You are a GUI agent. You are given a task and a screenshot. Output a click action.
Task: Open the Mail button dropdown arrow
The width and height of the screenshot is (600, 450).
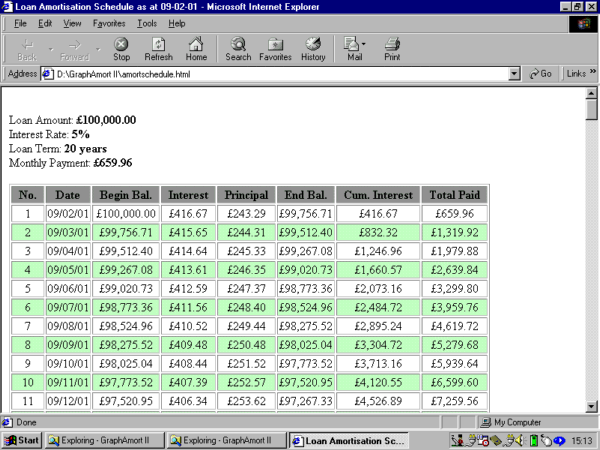click(365, 44)
